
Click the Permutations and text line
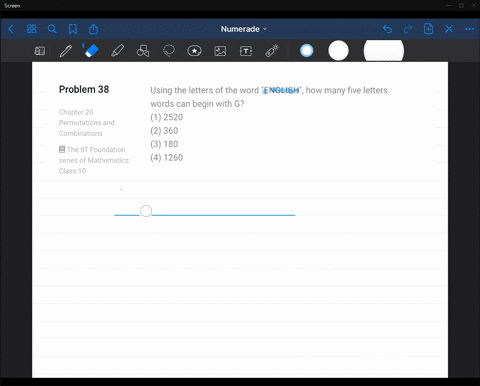click(x=87, y=123)
